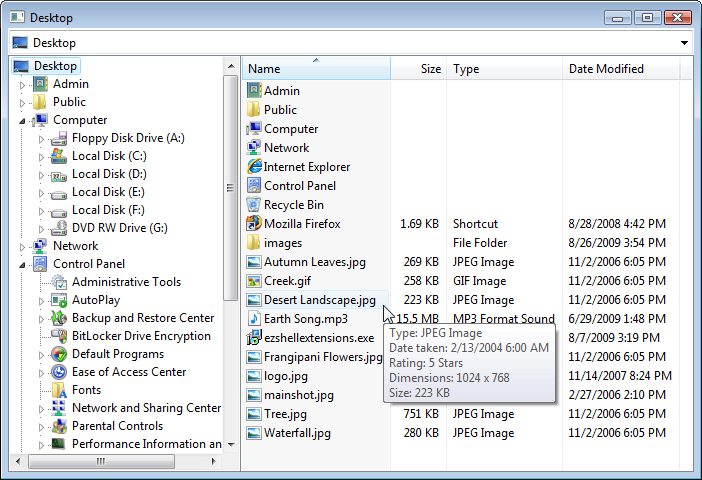The height and width of the screenshot is (480, 702).
Task: Select the Parental Controls icon
Action: coord(59,426)
